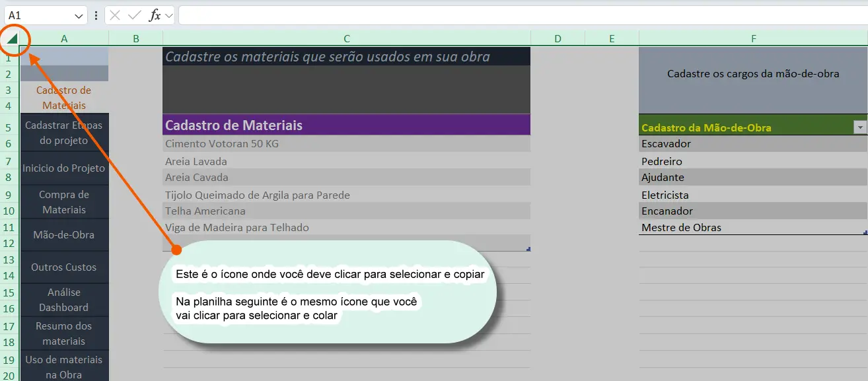Open Resumo dos materiais sidebar button
The image size is (868, 381).
pyautogui.click(x=64, y=333)
